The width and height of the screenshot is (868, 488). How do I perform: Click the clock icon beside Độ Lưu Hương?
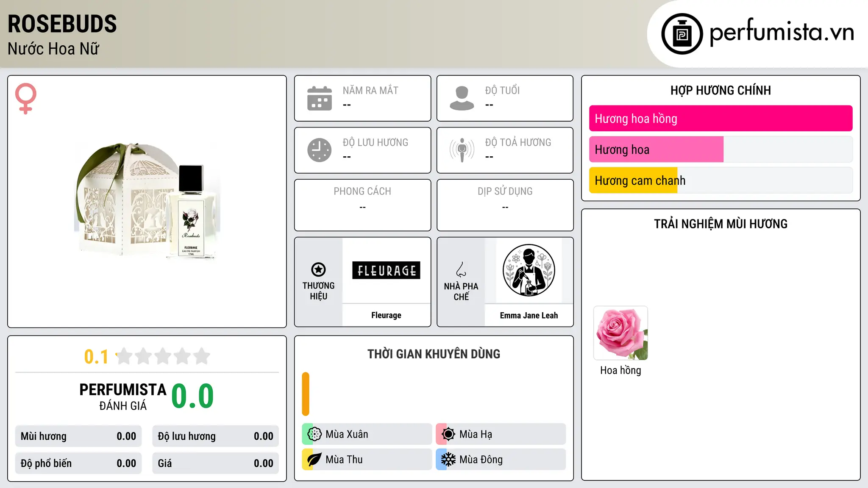320,150
